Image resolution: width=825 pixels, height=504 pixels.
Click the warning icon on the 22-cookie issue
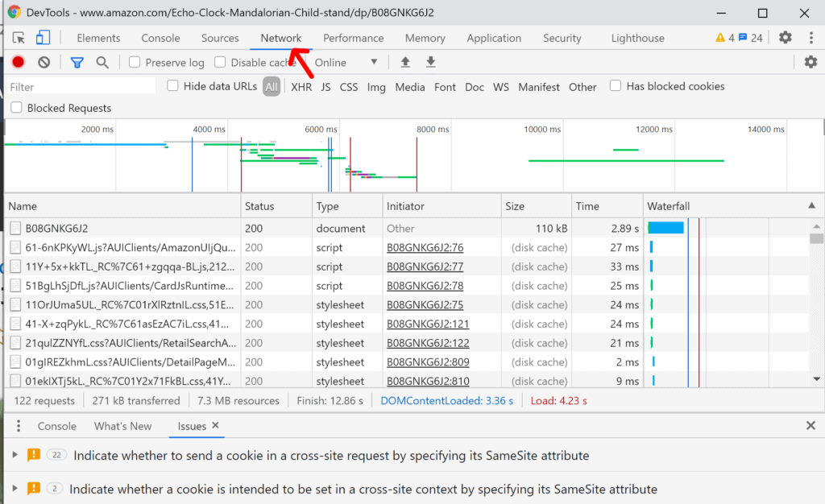point(34,455)
